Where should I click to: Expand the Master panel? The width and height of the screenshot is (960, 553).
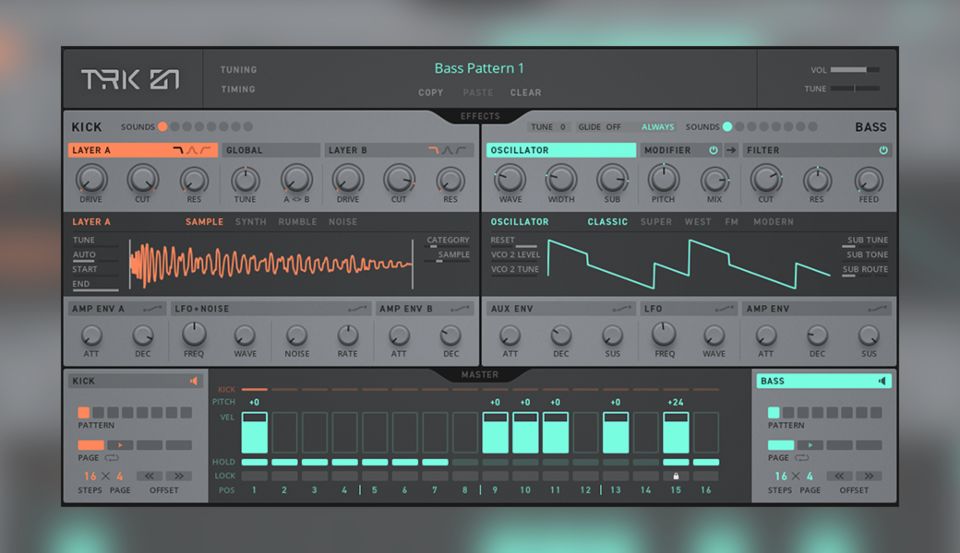[480, 375]
